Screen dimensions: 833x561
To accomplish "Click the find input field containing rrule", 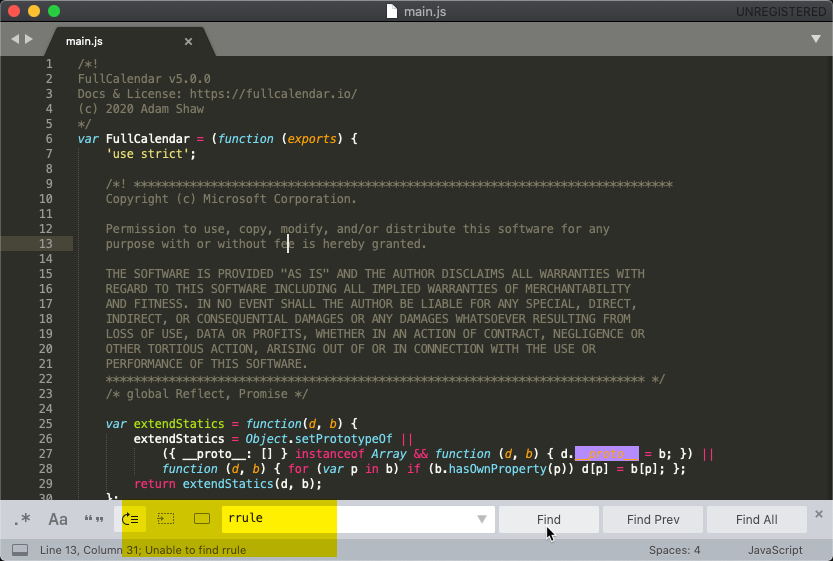I will (358, 519).
